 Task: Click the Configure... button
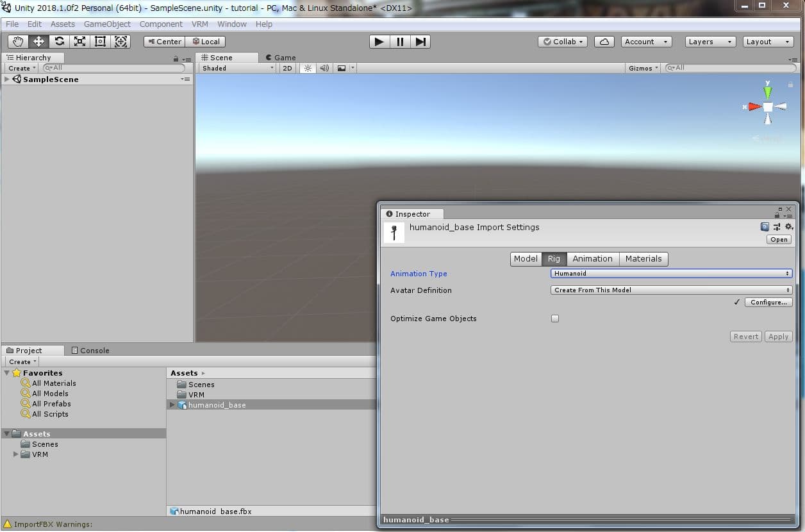point(768,303)
